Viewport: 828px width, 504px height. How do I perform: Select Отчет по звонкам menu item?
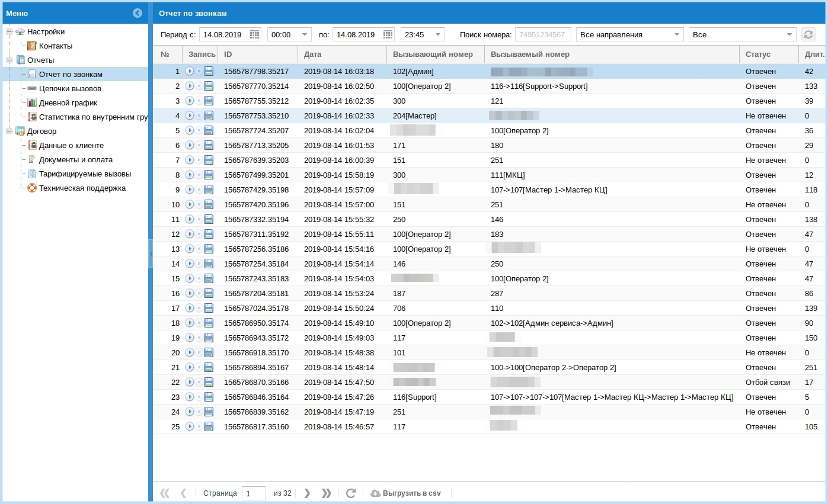[x=71, y=74]
